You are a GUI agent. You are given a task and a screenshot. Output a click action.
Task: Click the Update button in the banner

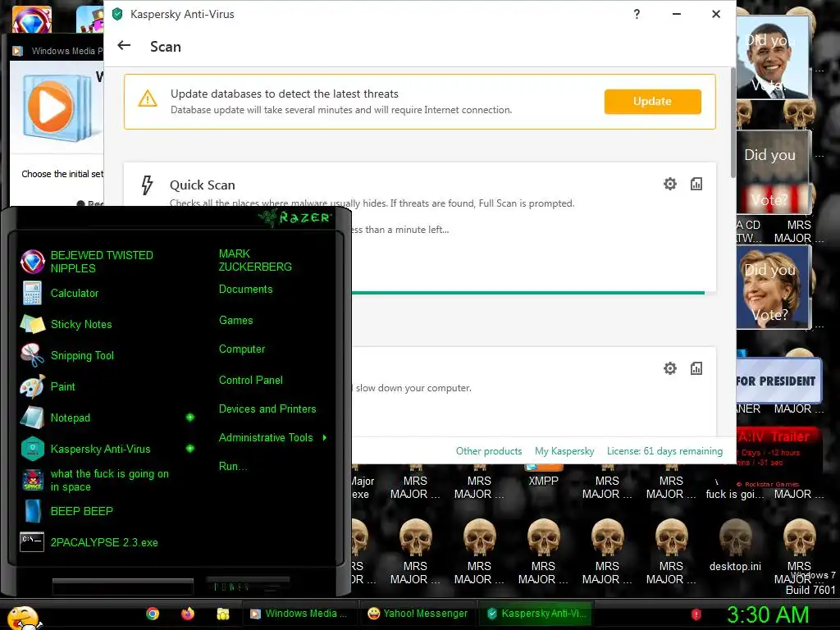click(x=652, y=101)
